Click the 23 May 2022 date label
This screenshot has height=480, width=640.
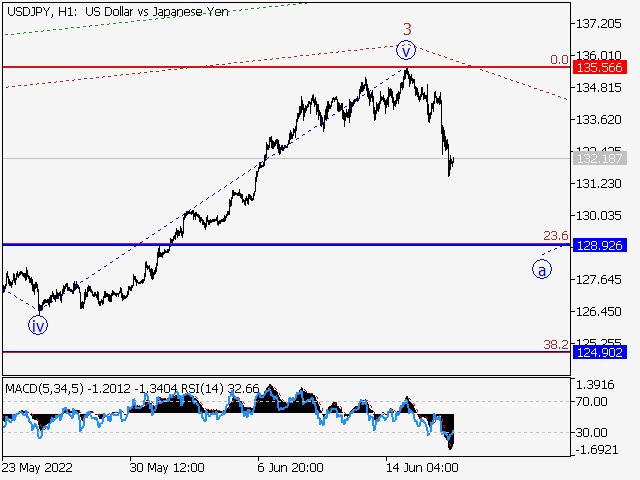click(x=37, y=467)
